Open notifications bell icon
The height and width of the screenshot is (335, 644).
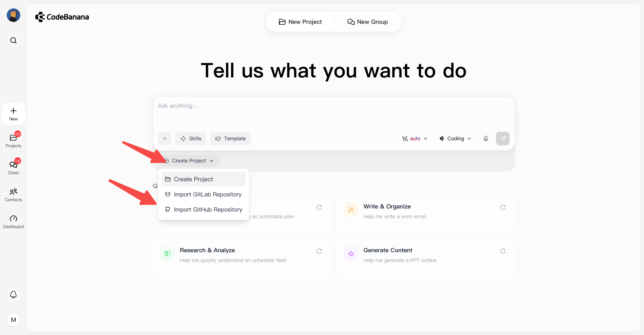(x=13, y=295)
